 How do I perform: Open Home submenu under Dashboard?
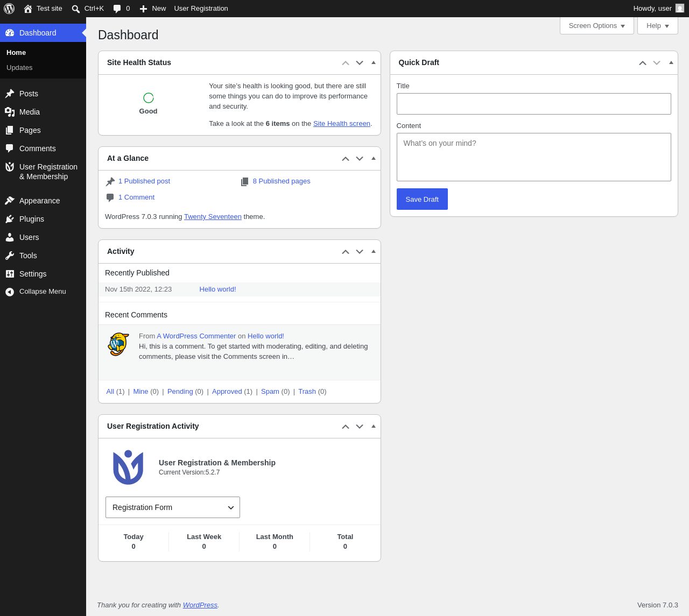point(16,53)
